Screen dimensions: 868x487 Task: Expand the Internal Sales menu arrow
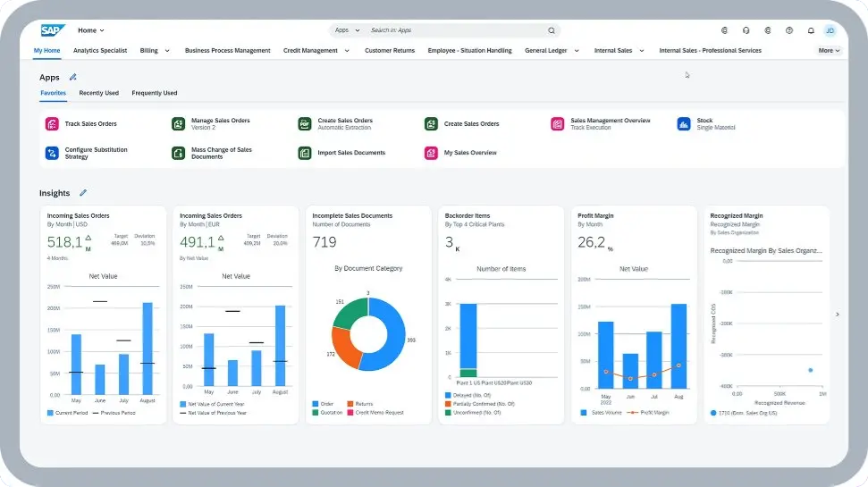[642, 51]
